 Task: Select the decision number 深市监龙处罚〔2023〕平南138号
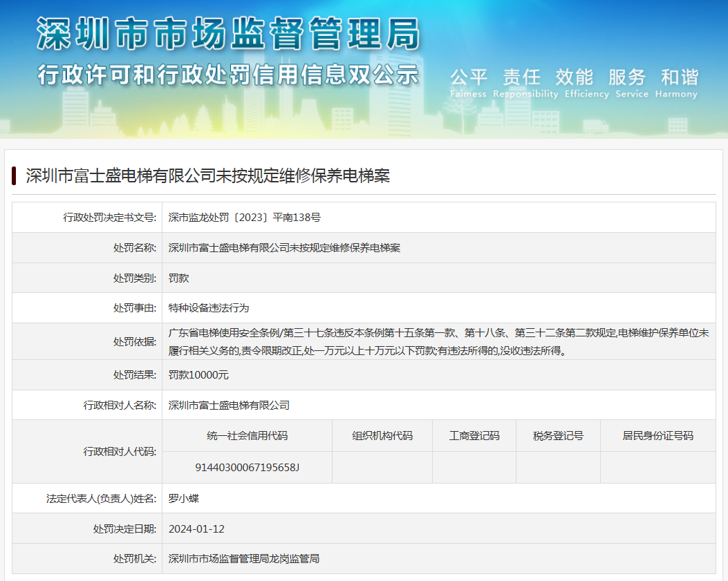click(244, 218)
